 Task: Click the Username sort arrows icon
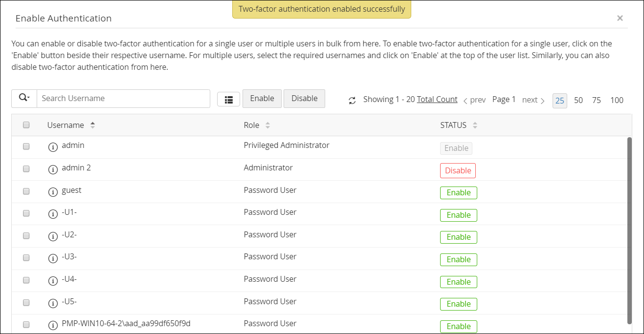pyautogui.click(x=92, y=125)
